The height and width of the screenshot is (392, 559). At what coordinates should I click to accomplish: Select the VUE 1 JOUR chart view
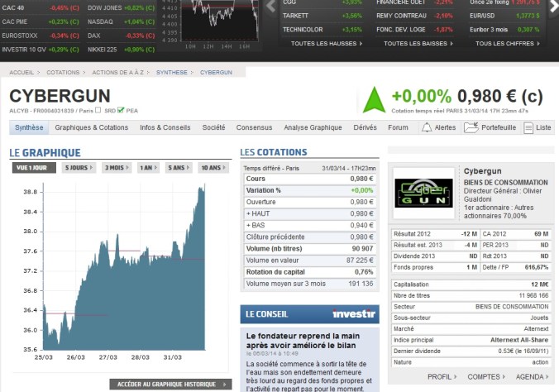point(34,168)
